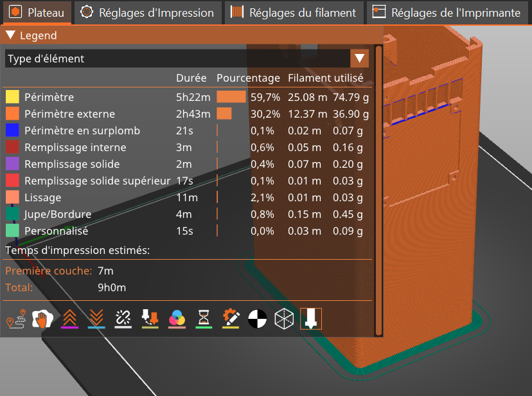Show retractions in the preview
The width and height of the screenshot is (532, 396).
point(69,319)
